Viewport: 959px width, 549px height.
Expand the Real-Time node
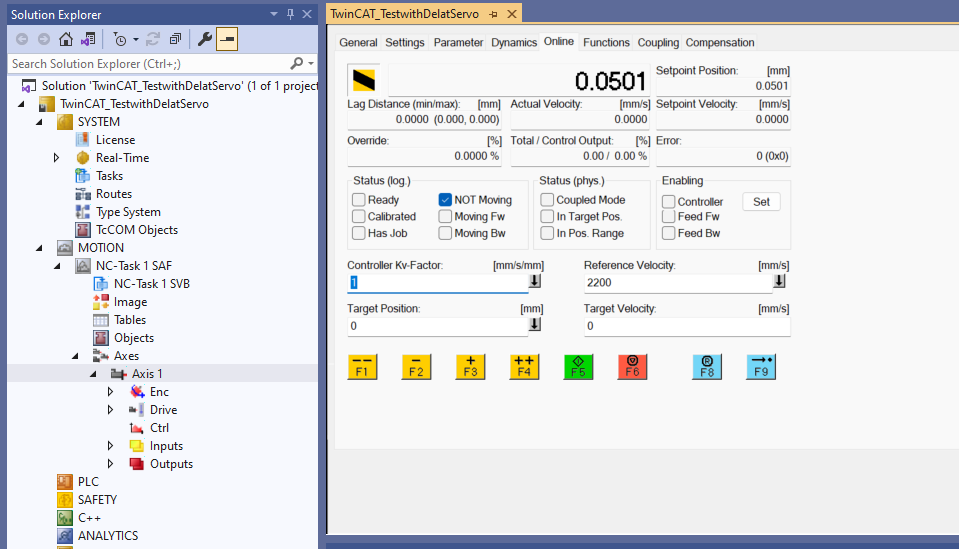tap(56, 158)
